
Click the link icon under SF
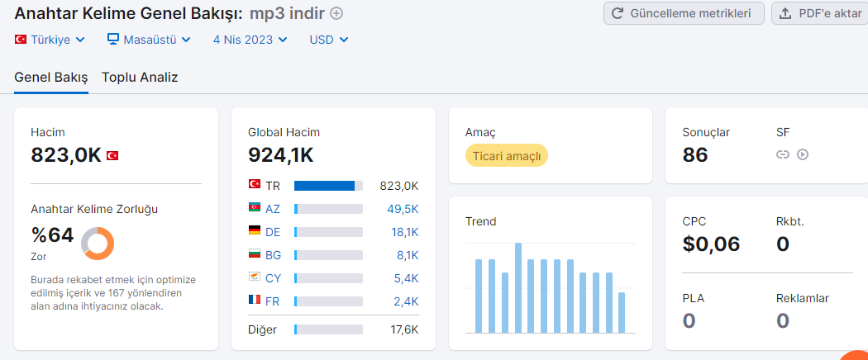click(782, 154)
